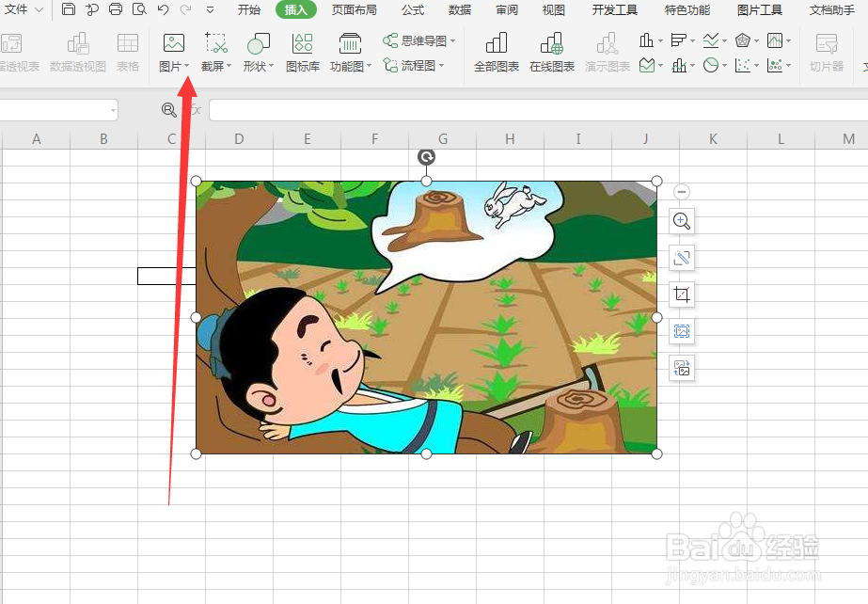Go to the 公式 tab
The height and width of the screenshot is (604, 868).
(x=413, y=10)
